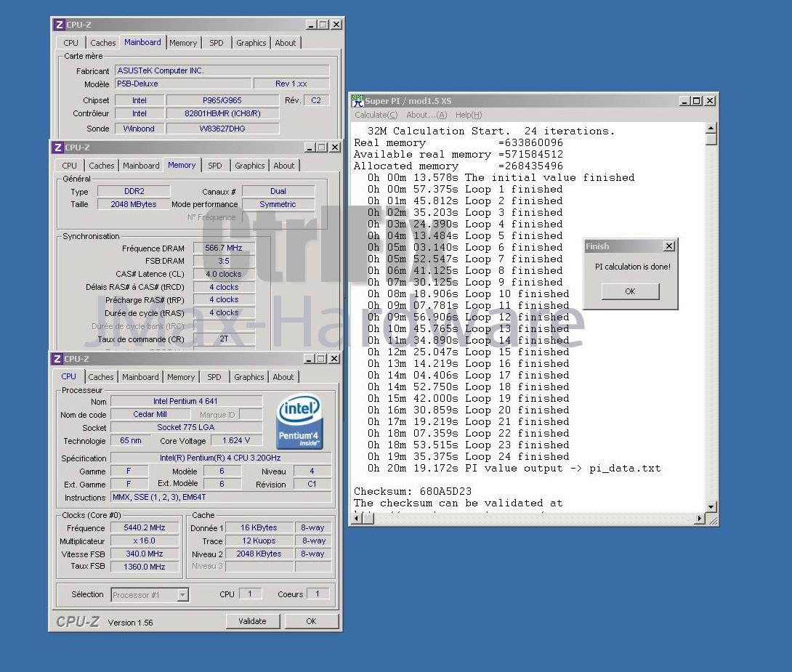
Task: Click the Sonde field W83627DHG
Action: 223,129
